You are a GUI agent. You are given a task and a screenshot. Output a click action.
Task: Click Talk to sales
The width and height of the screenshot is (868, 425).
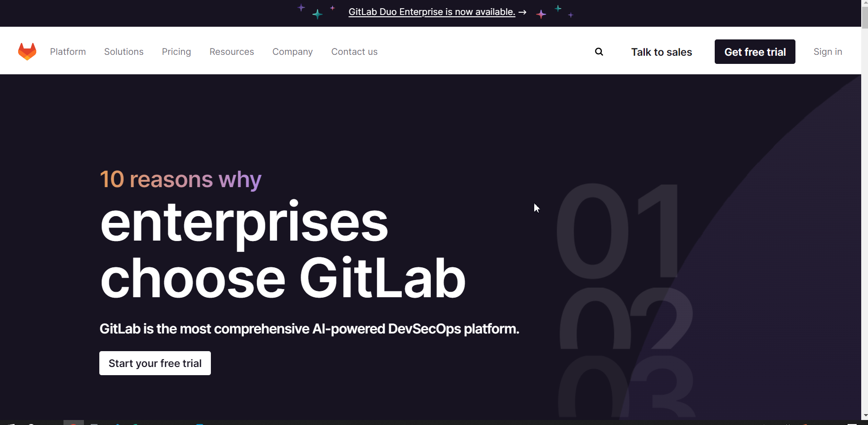coord(662,52)
